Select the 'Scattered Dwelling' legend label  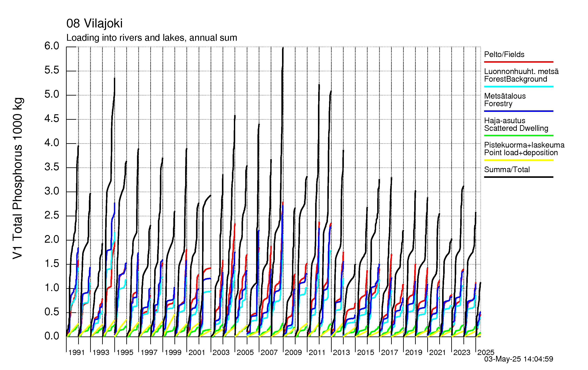[x=516, y=128]
